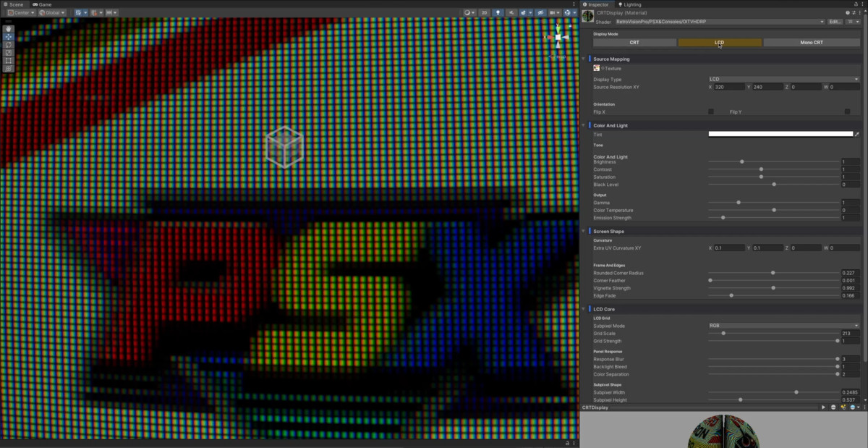Change preview mesh shape icon
868x448 pixels.
pyautogui.click(x=833, y=407)
